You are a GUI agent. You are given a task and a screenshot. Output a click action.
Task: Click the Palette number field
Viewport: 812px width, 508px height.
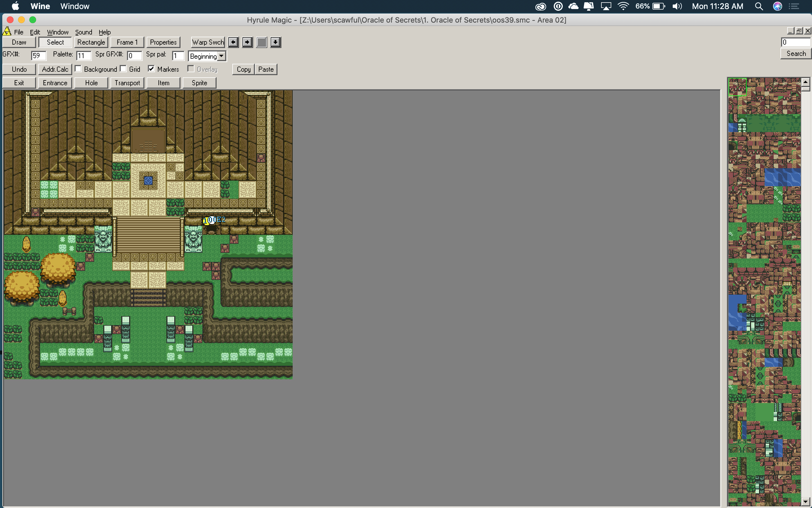pos(83,56)
